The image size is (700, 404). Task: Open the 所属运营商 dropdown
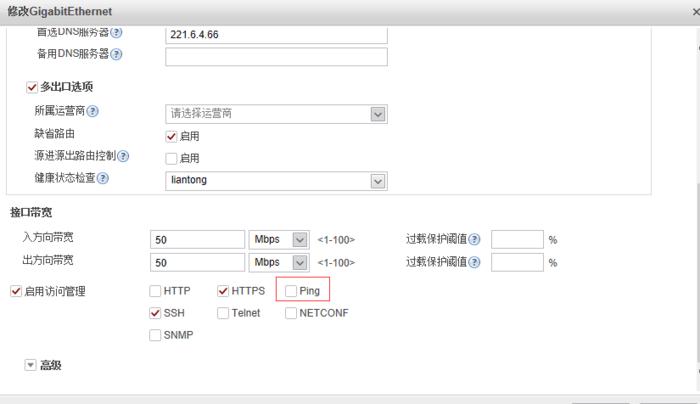[378, 114]
